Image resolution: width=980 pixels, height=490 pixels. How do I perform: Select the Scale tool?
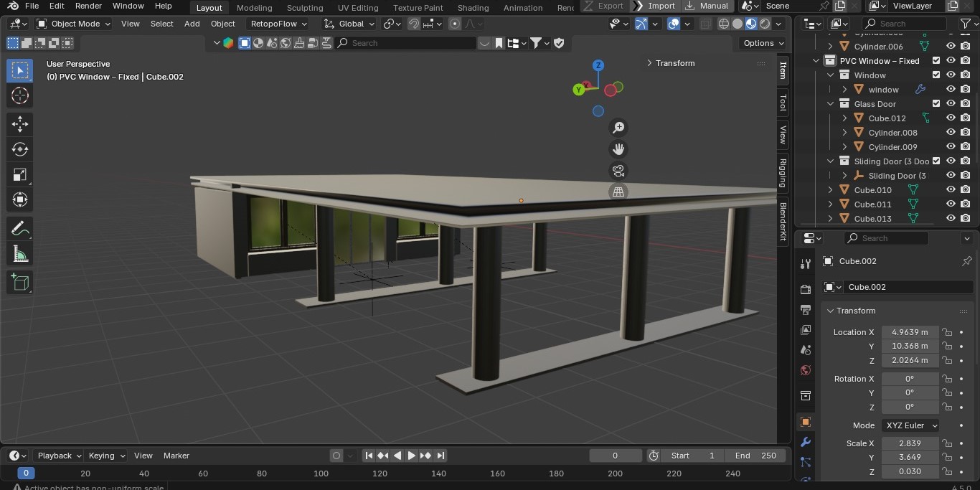coord(20,174)
